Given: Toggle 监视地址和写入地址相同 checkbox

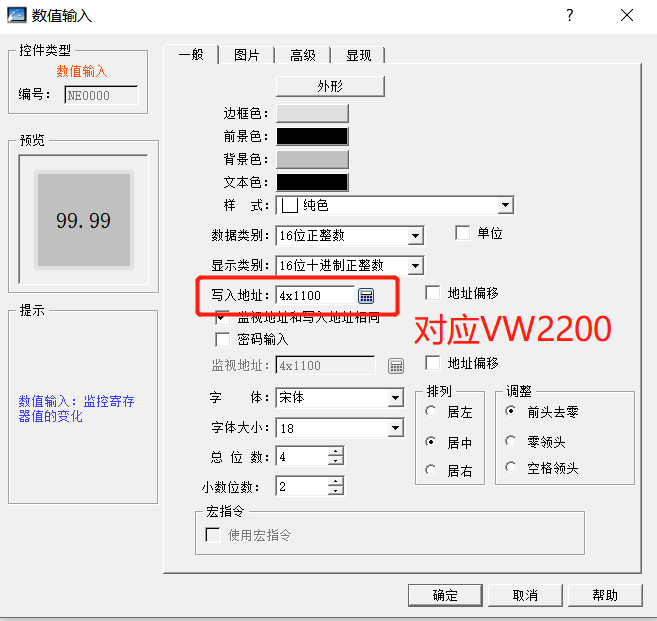Looking at the screenshot, I should (222, 318).
